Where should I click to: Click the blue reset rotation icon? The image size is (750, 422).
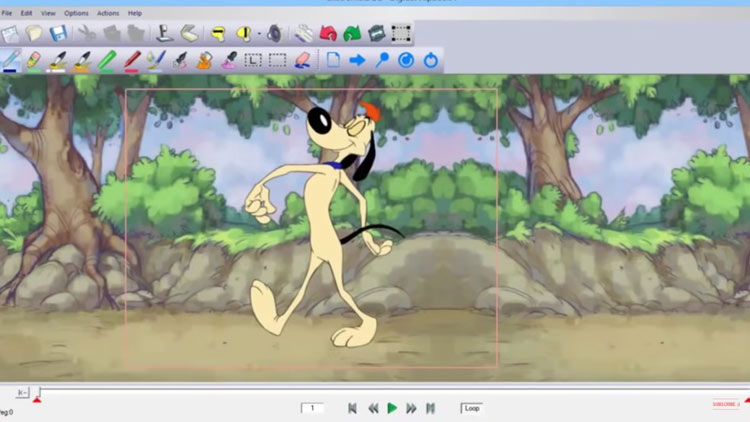(x=431, y=60)
